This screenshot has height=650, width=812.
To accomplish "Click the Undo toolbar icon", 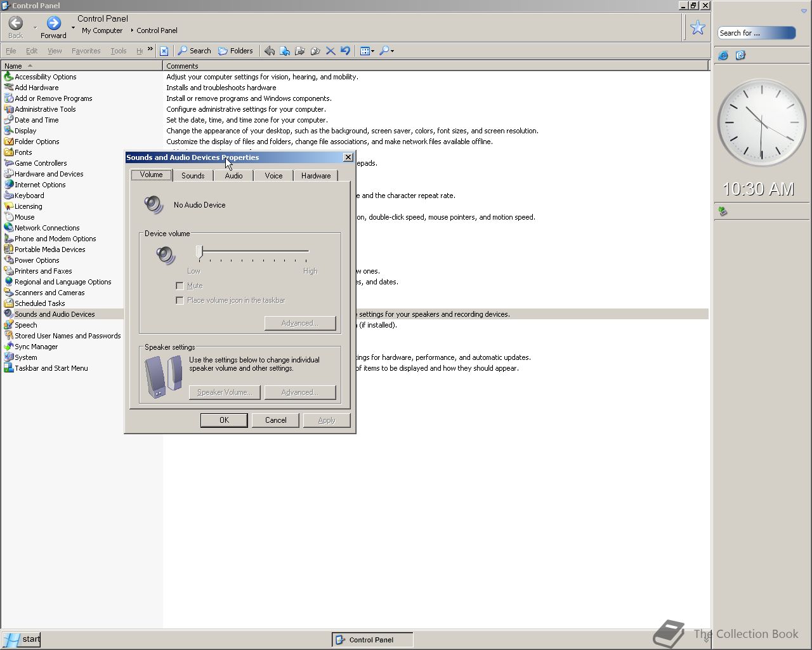I will pyautogui.click(x=345, y=51).
